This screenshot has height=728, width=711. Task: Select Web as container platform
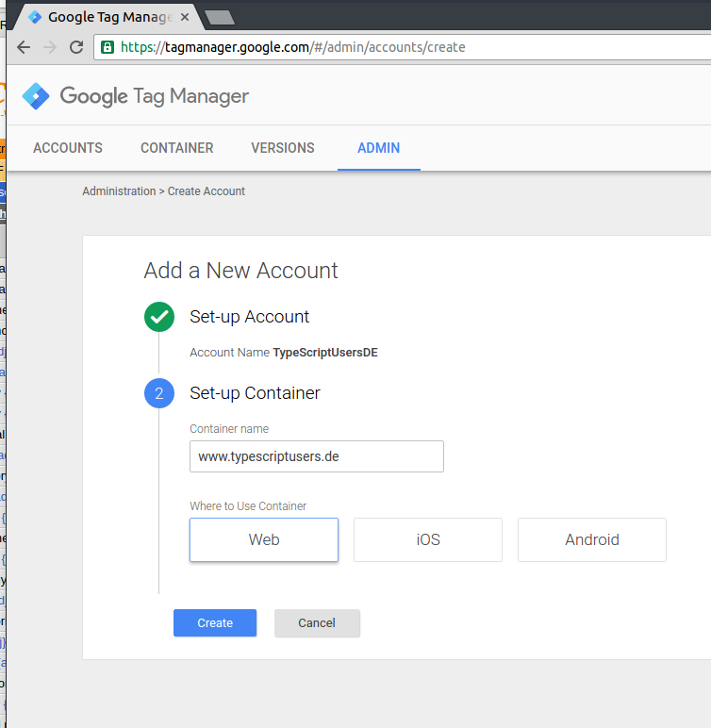tap(264, 540)
